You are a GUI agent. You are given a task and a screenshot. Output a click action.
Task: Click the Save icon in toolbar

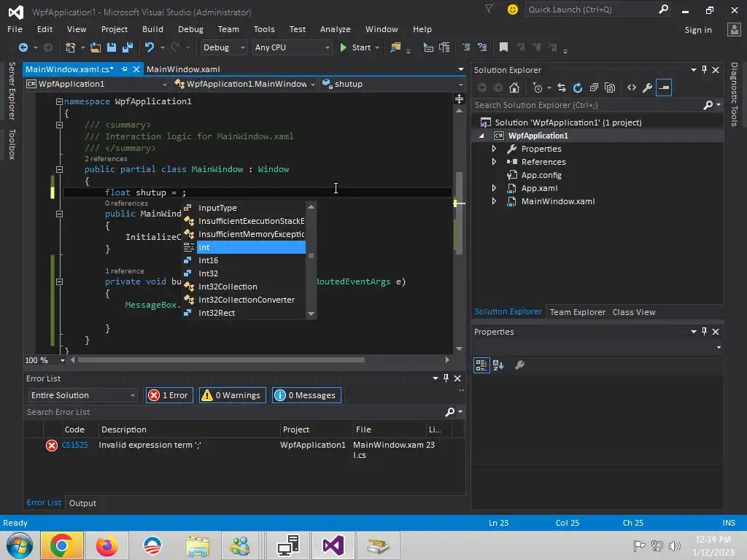point(112,47)
